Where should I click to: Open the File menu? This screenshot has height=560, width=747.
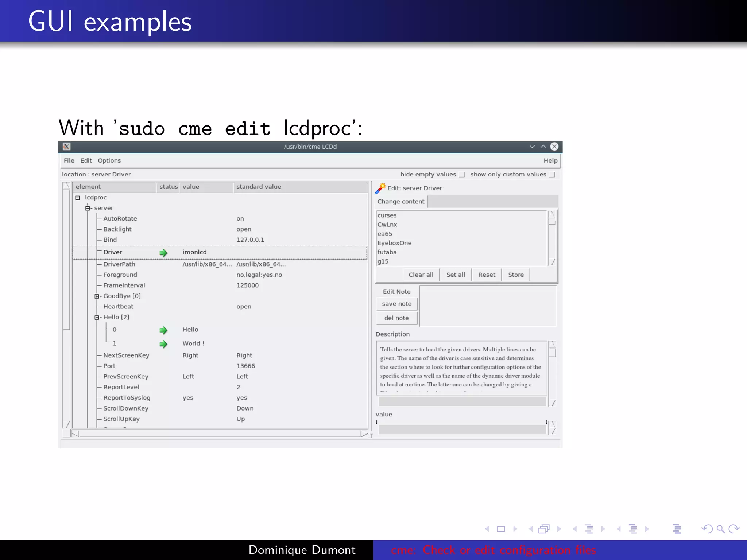coord(69,160)
